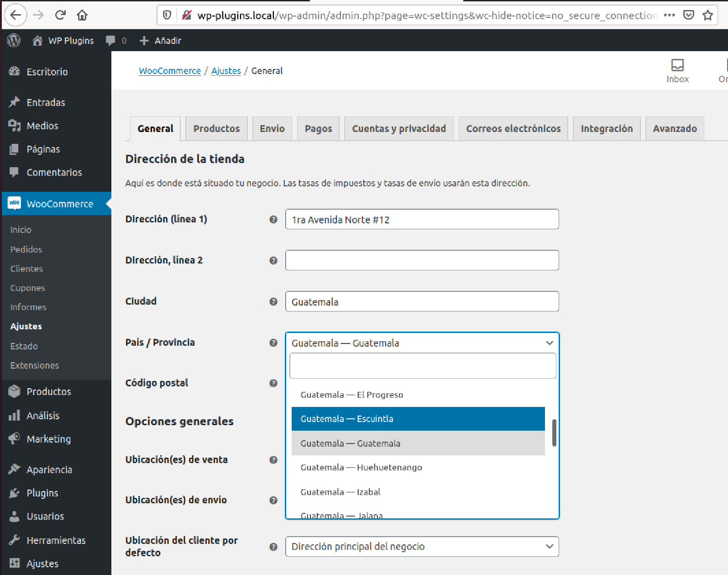Viewport: 728px width, 575px height.
Task: Focus the country search box in dropdown
Action: (x=423, y=365)
